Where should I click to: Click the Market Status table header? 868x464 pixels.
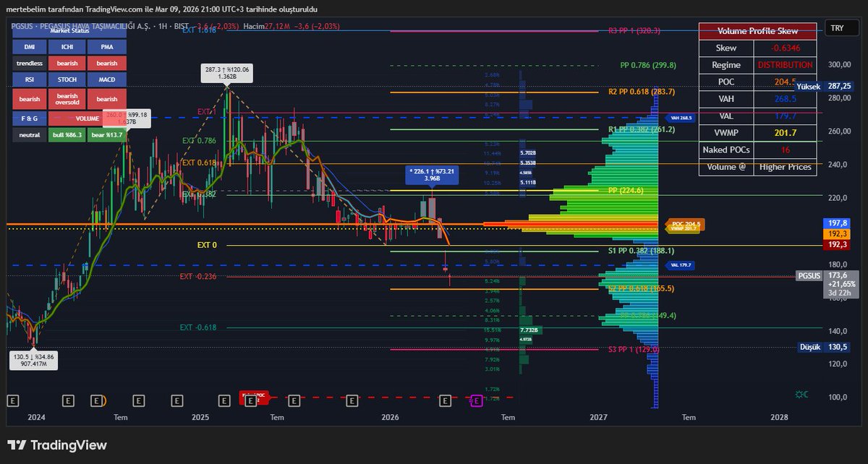(x=70, y=30)
